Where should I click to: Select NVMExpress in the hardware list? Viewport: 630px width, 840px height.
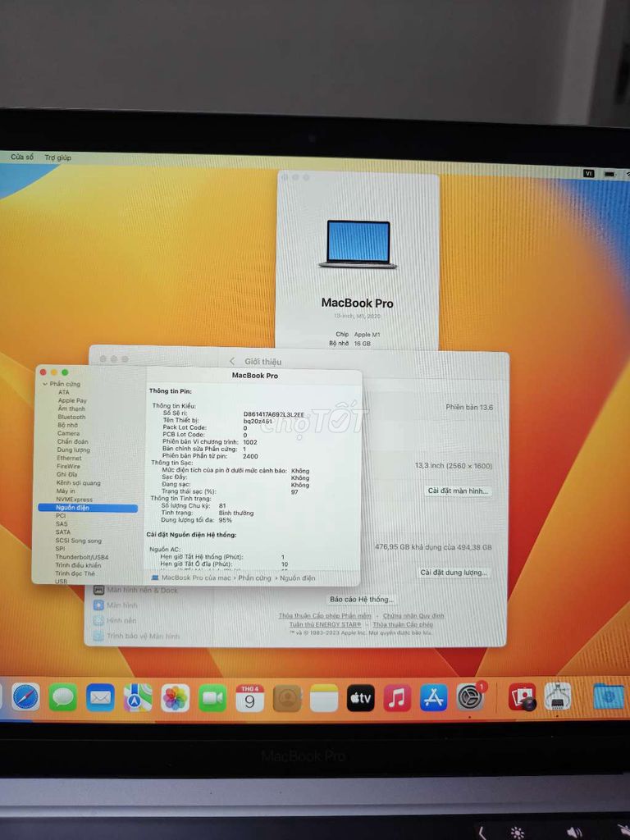click(74, 500)
